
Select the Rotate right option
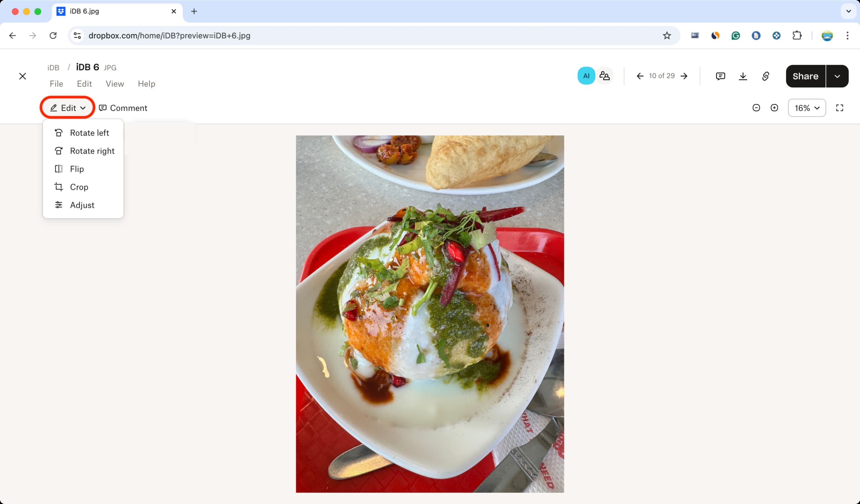point(92,150)
